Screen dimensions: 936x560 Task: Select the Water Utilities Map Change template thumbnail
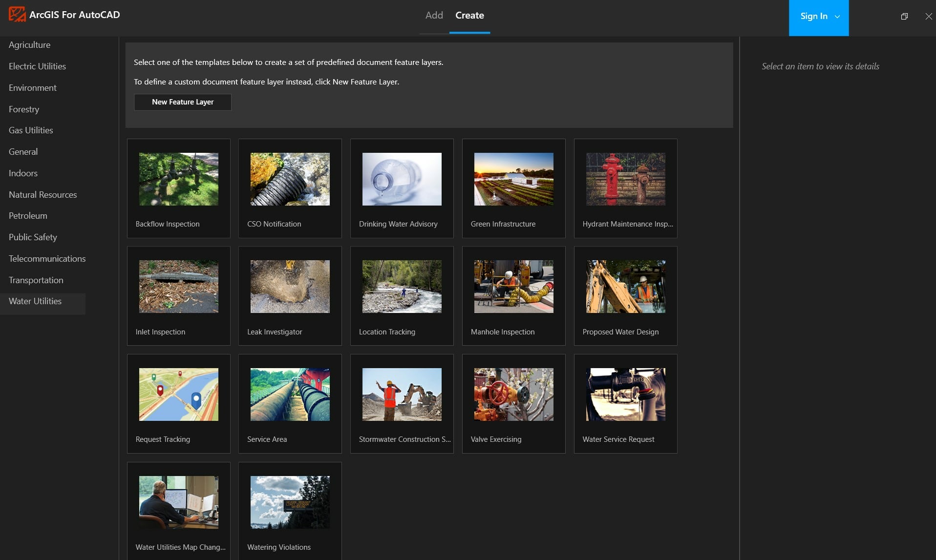pos(179,502)
